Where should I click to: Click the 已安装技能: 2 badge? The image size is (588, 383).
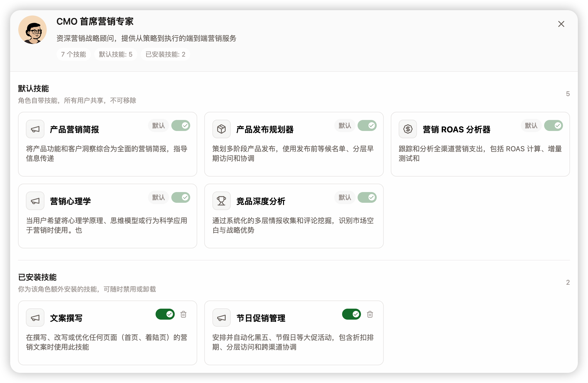tap(165, 54)
